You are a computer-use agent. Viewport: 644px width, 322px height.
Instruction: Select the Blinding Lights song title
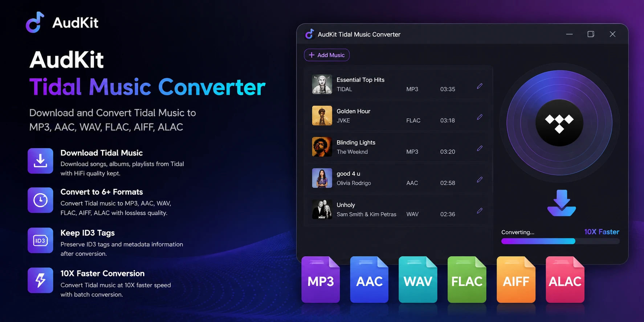(356, 142)
